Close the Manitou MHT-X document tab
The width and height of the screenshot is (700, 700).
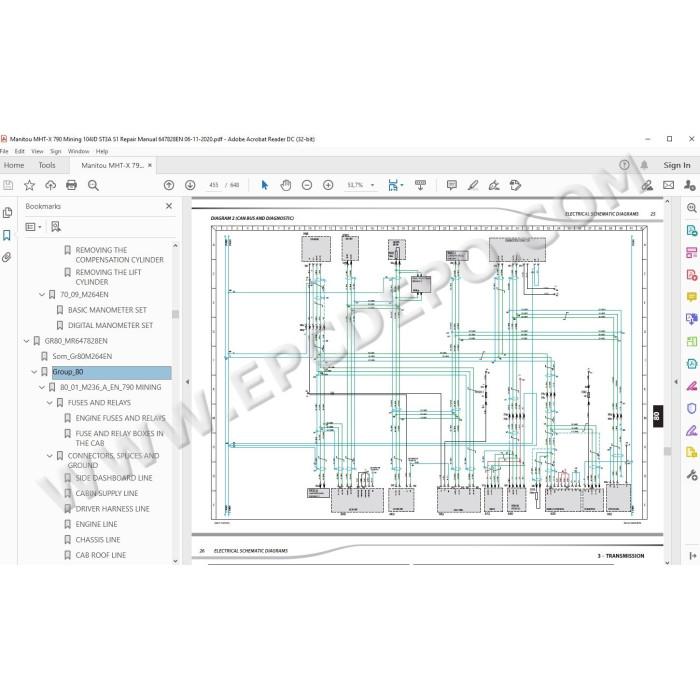(x=150, y=165)
